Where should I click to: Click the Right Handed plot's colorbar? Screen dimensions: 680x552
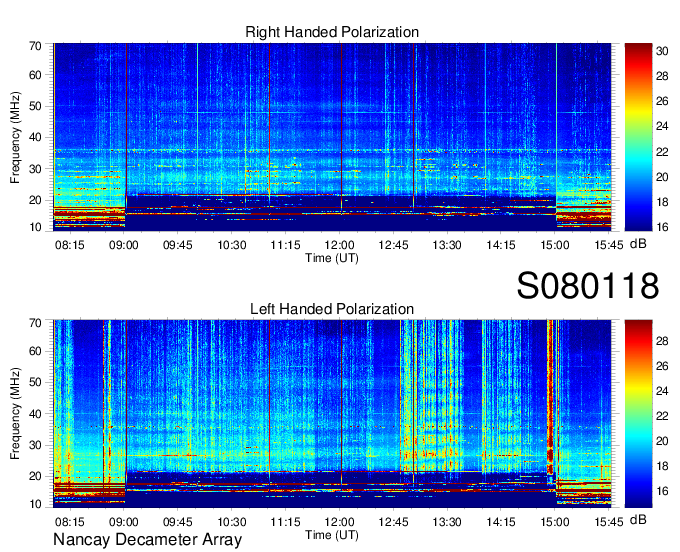[638, 137]
